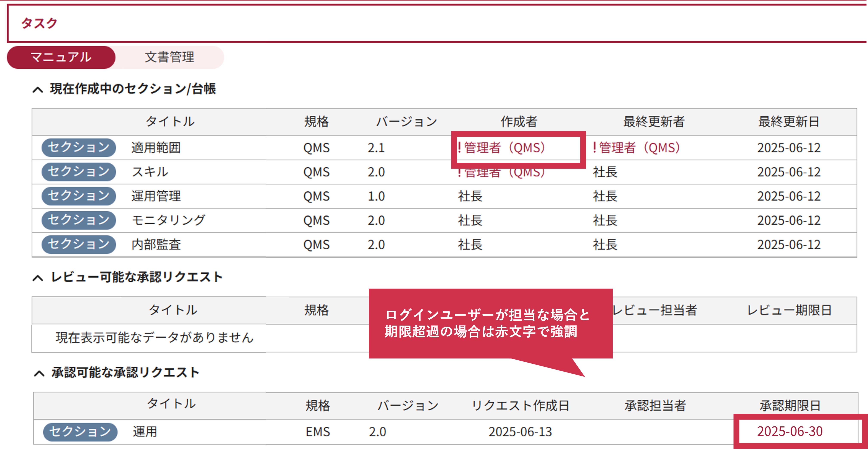Select the マニュアル tab

pos(61,57)
